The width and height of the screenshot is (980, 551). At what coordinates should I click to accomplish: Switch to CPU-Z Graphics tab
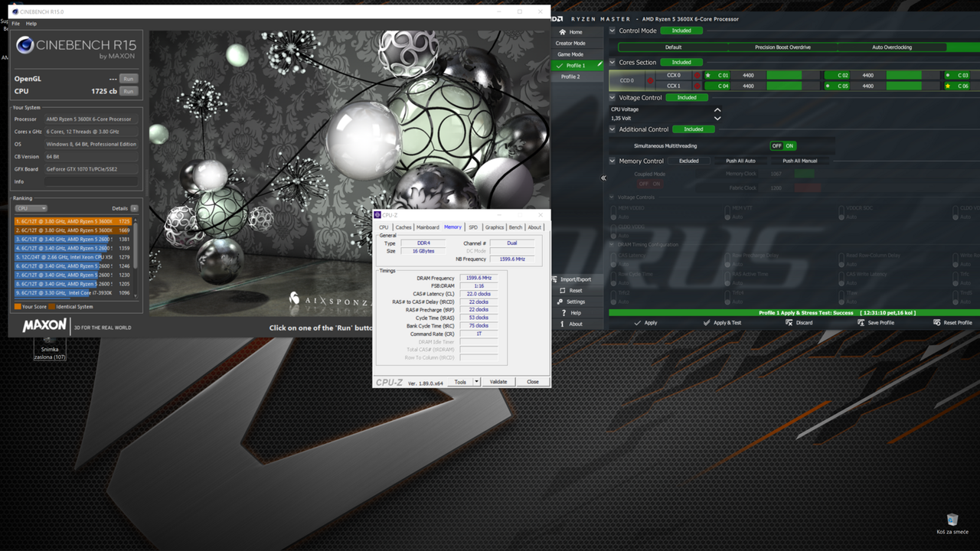pos(495,227)
